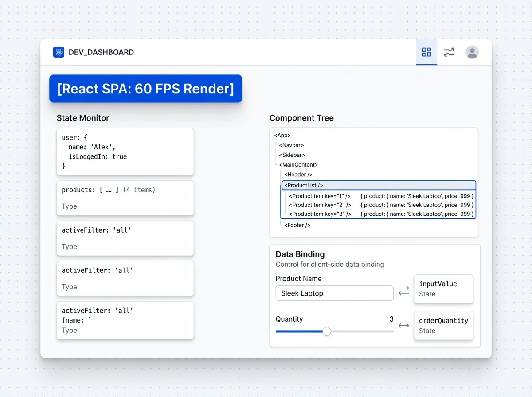This screenshot has width=532, height=397.
Task: Click the double-headed arrow beside orderQuantity
Action: [404, 326]
